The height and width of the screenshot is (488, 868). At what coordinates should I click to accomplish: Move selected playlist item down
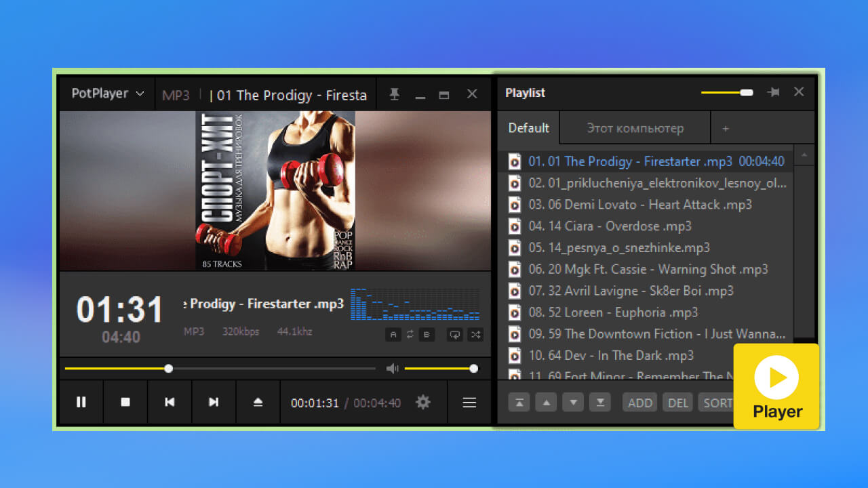[x=573, y=403]
